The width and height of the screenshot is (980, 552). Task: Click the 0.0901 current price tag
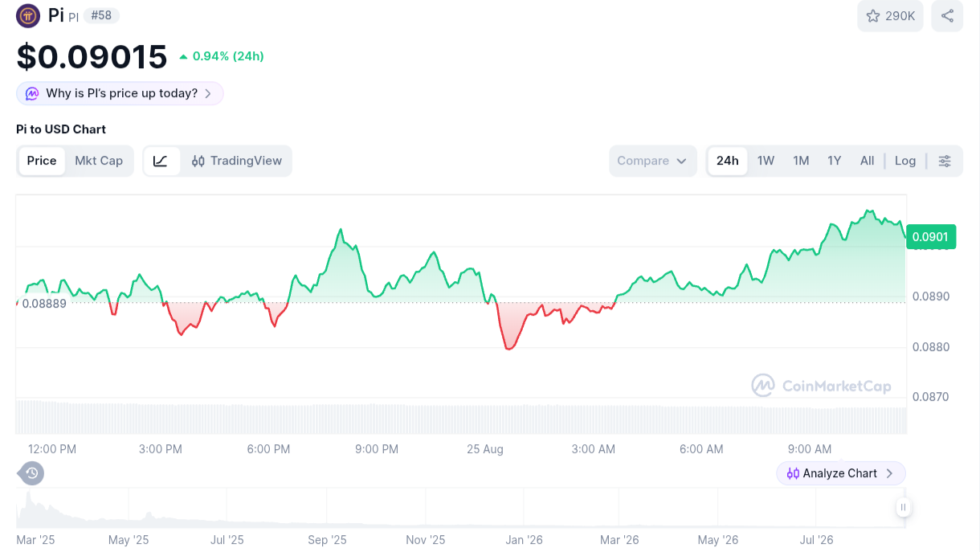931,237
